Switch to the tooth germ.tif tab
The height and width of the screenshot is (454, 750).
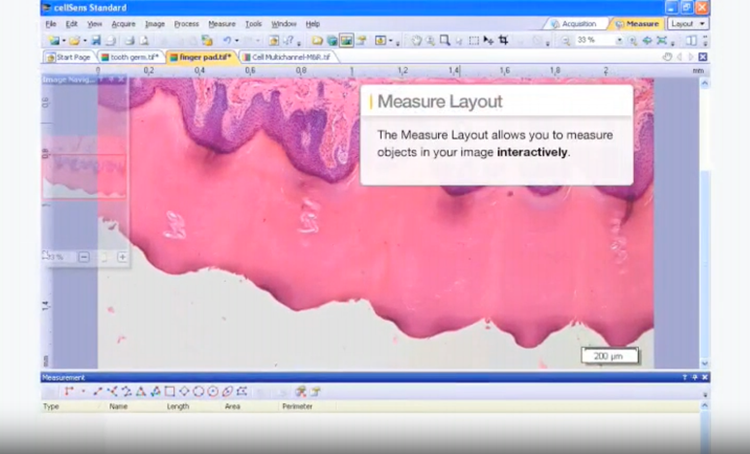tap(131, 57)
